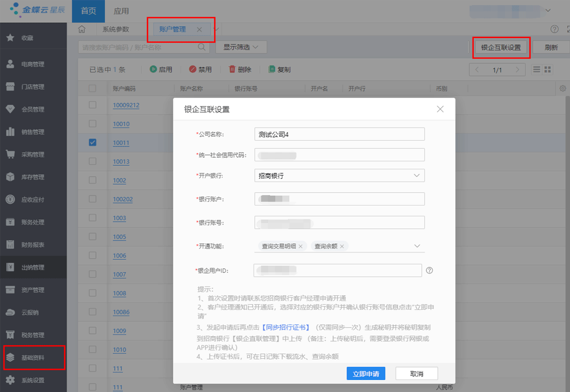Click the 立即申请 button
This screenshot has height=392, width=570.
coord(366,373)
